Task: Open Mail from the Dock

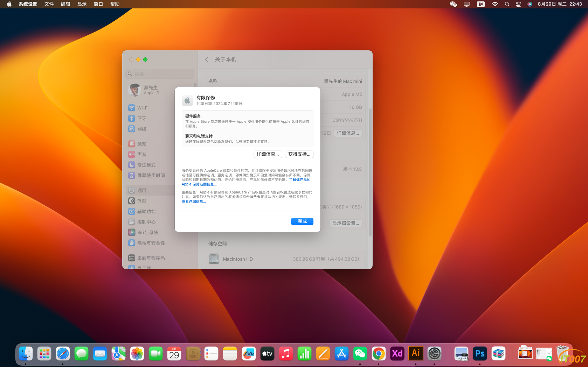Action: (100, 354)
